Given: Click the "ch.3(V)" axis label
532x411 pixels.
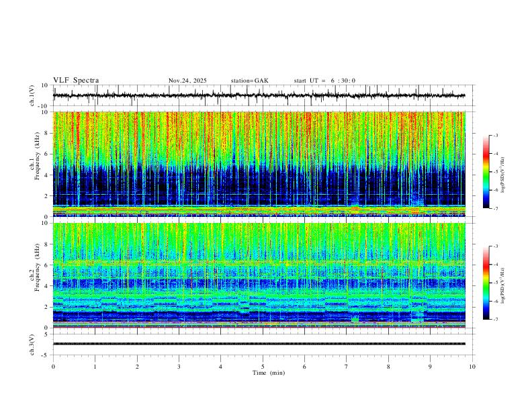Looking at the screenshot, I should [x=32, y=345].
